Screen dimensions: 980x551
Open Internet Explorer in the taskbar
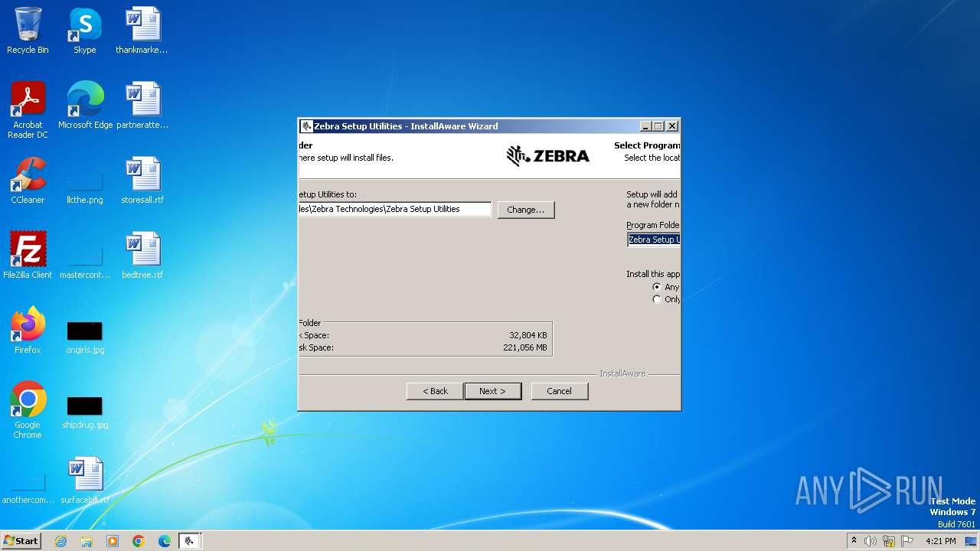click(60, 541)
